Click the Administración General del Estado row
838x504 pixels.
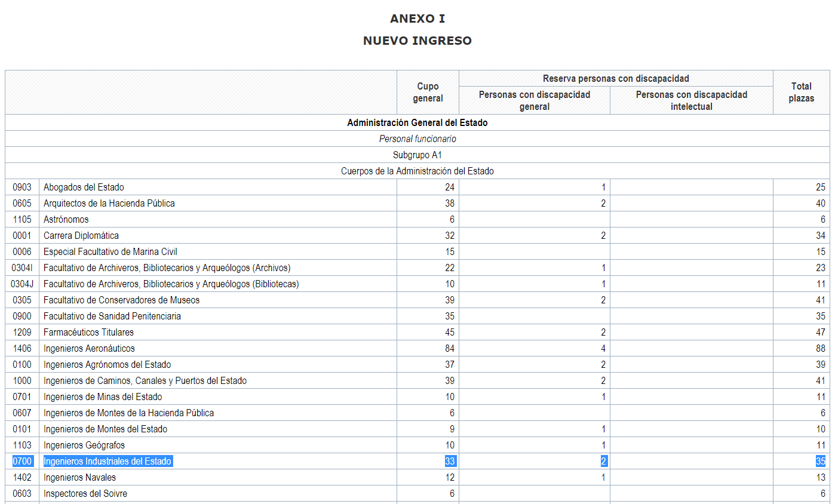pyautogui.click(x=418, y=123)
